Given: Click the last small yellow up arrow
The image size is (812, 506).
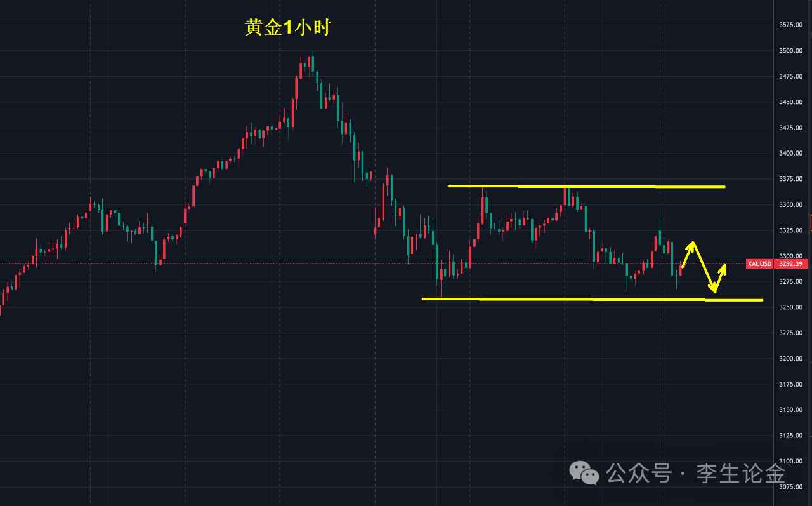Looking at the screenshot, I should tap(721, 276).
